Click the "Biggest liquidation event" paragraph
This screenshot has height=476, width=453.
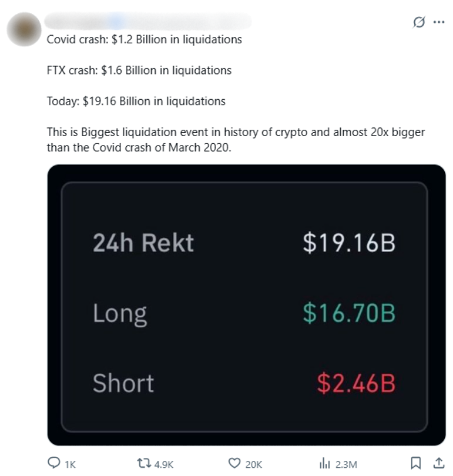236,139
